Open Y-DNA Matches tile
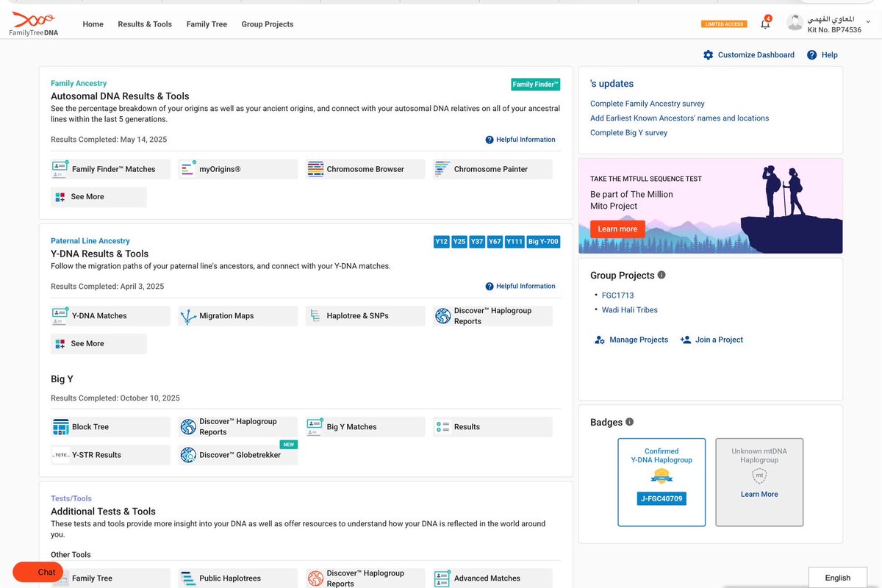This screenshot has width=882, height=588. tap(110, 316)
